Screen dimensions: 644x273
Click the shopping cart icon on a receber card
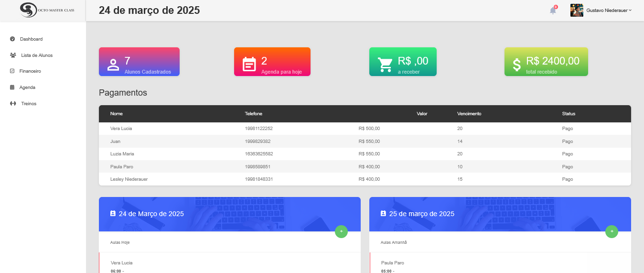click(385, 65)
